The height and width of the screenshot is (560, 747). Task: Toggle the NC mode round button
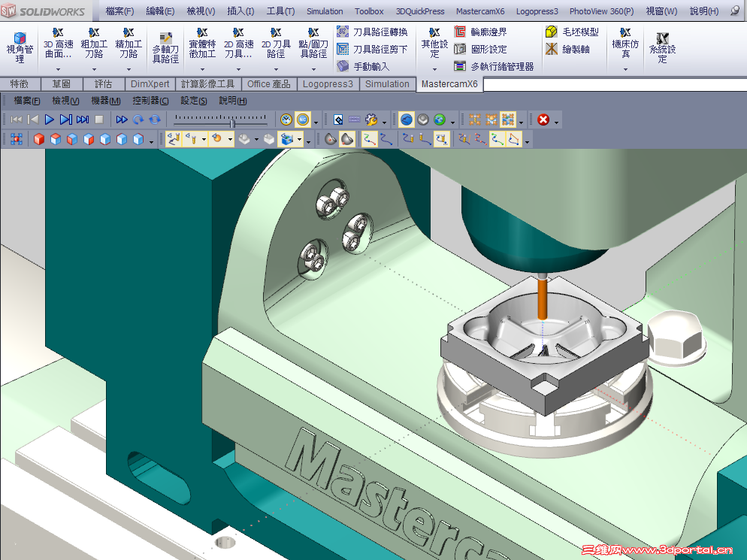303,120
